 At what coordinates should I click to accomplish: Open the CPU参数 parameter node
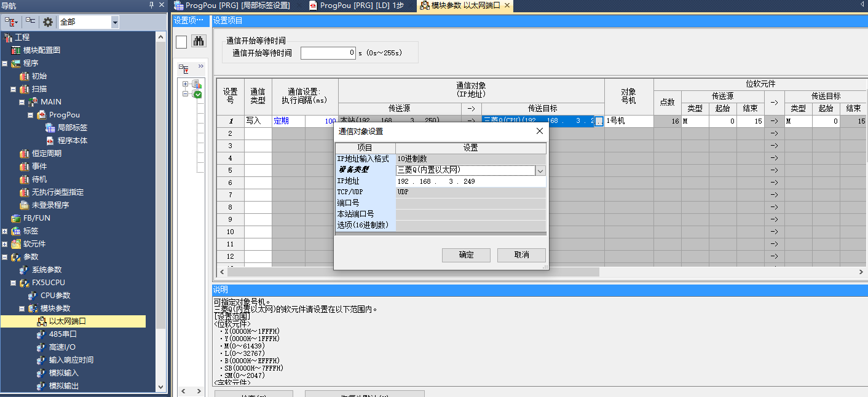55,296
